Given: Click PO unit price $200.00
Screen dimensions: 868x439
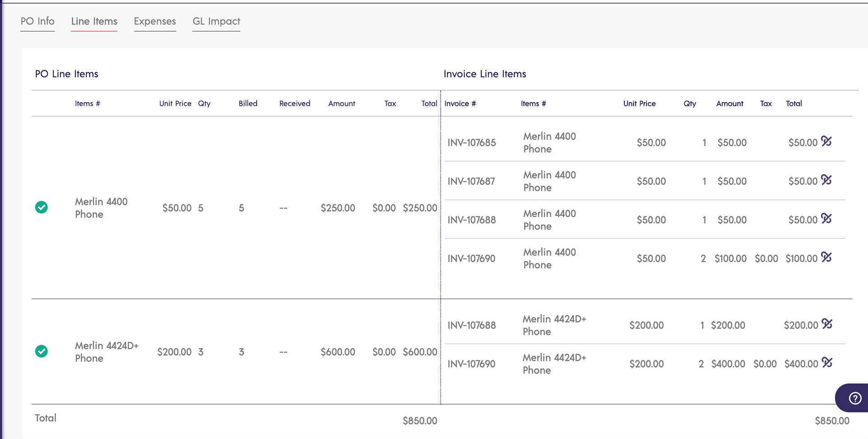Looking at the screenshot, I should [x=174, y=352].
